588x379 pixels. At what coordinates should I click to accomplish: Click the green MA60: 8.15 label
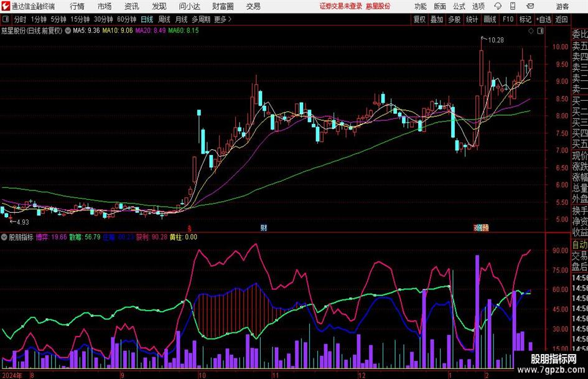coord(184,30)
